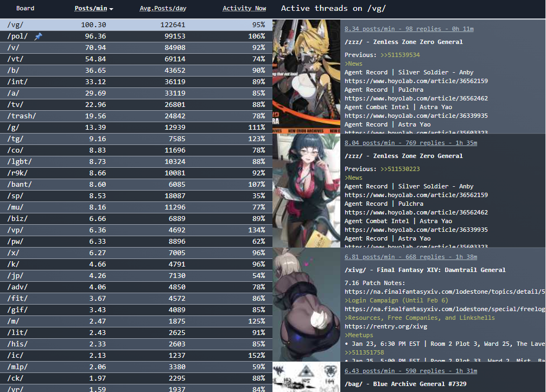Select the /bant/ board row

point(136,185)
